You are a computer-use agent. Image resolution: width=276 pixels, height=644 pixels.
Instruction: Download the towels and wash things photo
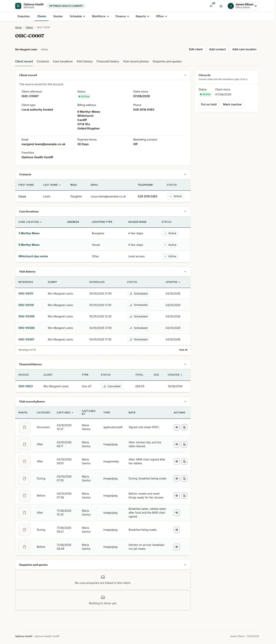[184, 496]
